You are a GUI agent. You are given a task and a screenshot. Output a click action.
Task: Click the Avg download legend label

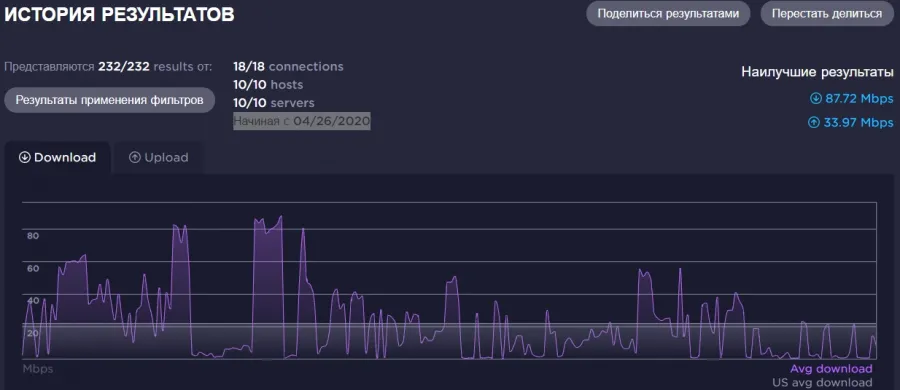[831, 369]
